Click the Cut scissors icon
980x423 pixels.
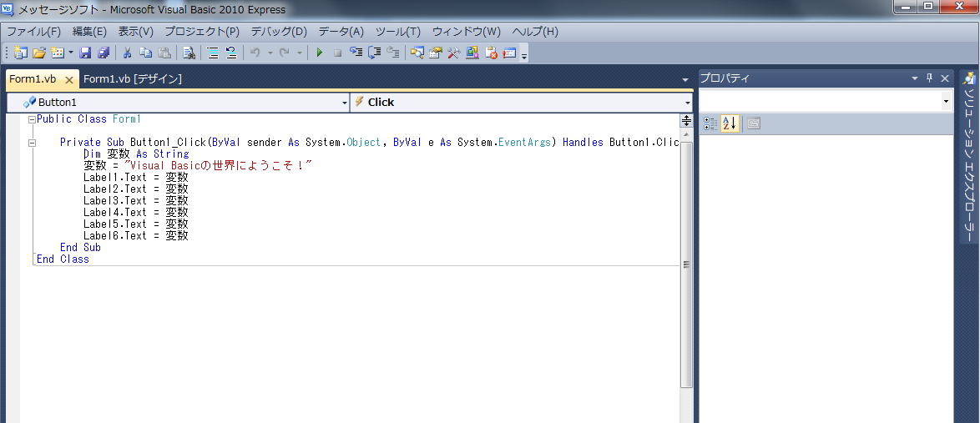127,53
